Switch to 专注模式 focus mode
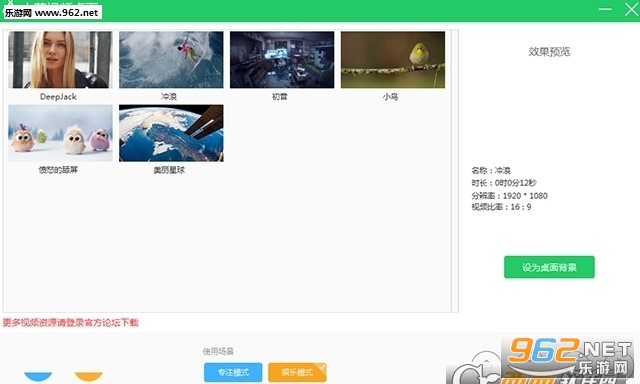This screenshot has width=640, height=384. [x=233, y=373]
